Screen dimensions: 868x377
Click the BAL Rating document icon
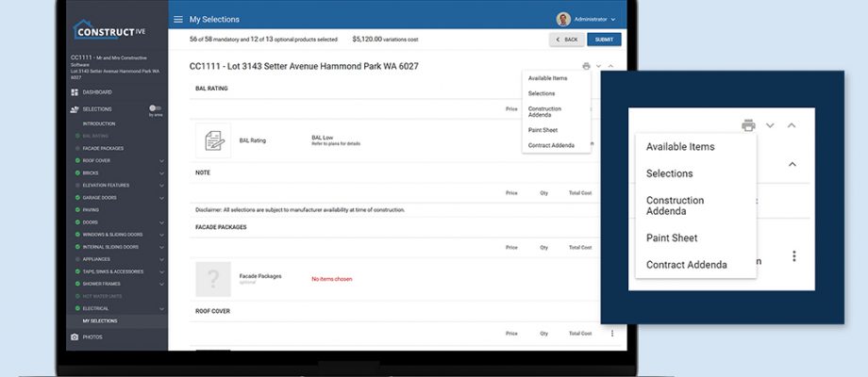(x=213, y=140)
